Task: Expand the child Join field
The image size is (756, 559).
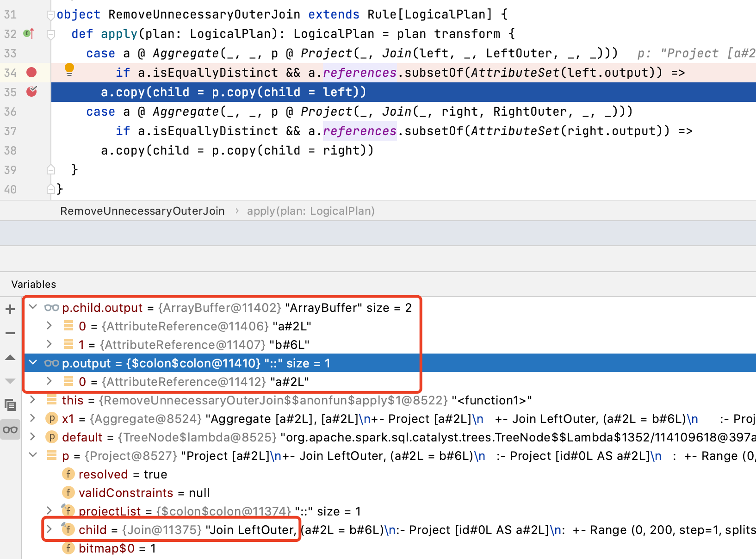Action: (x=49, y=529)
